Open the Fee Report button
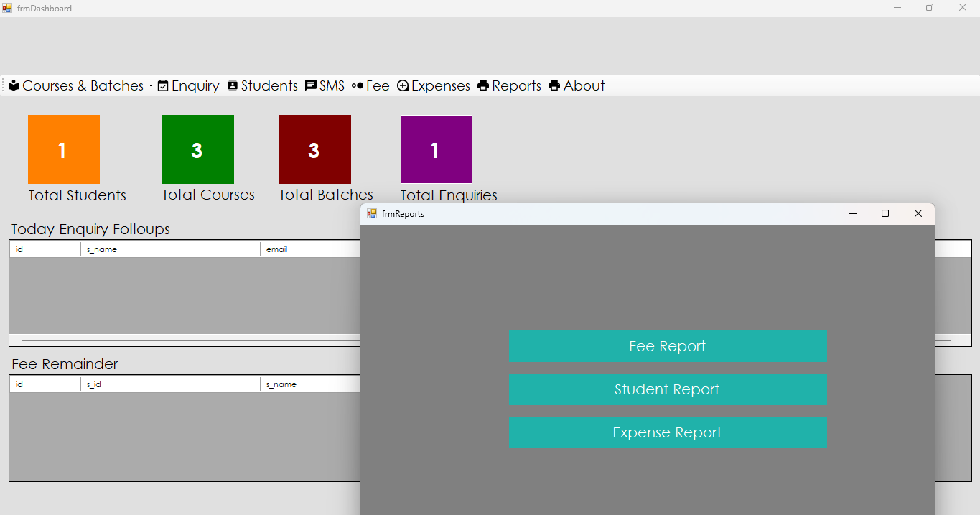Screen dimensions: 980x515 pyautogui.click(x=667, y=346)
